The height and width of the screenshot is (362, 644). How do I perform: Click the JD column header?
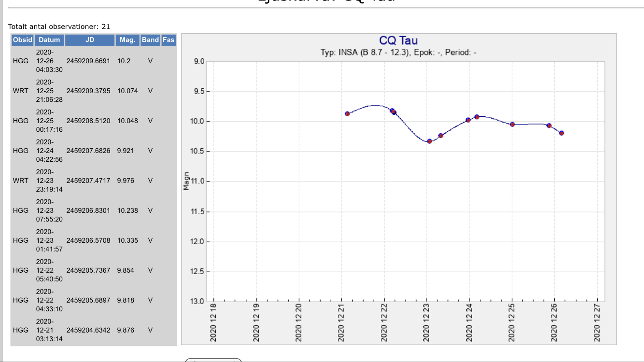click(x=90, y=40)
